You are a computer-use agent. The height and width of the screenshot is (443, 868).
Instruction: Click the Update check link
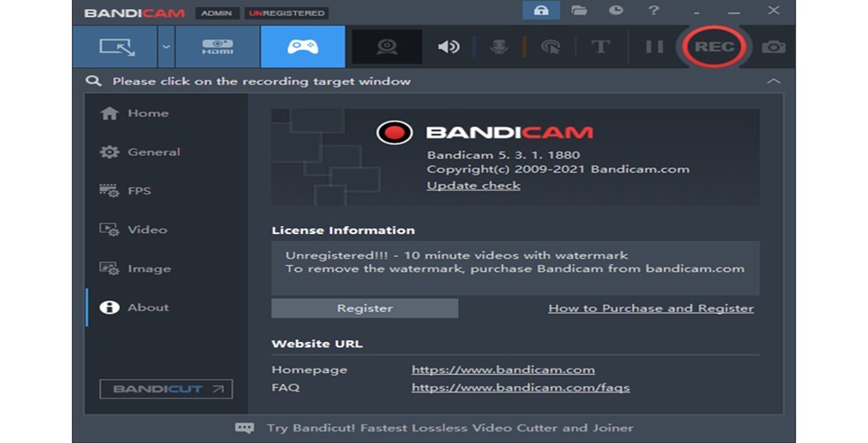coord(473,186)
